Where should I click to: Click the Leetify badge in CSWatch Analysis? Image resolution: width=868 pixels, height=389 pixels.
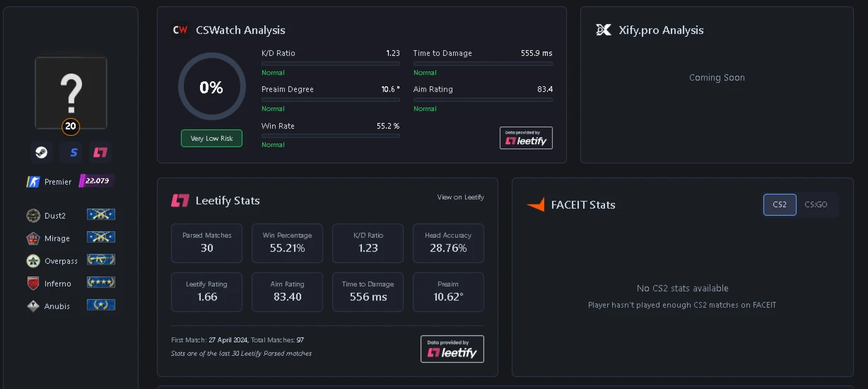coord(526,138)
